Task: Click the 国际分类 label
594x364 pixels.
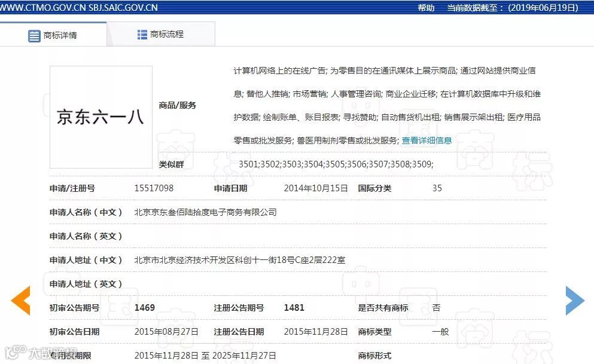Action: [x=374, y=188]
